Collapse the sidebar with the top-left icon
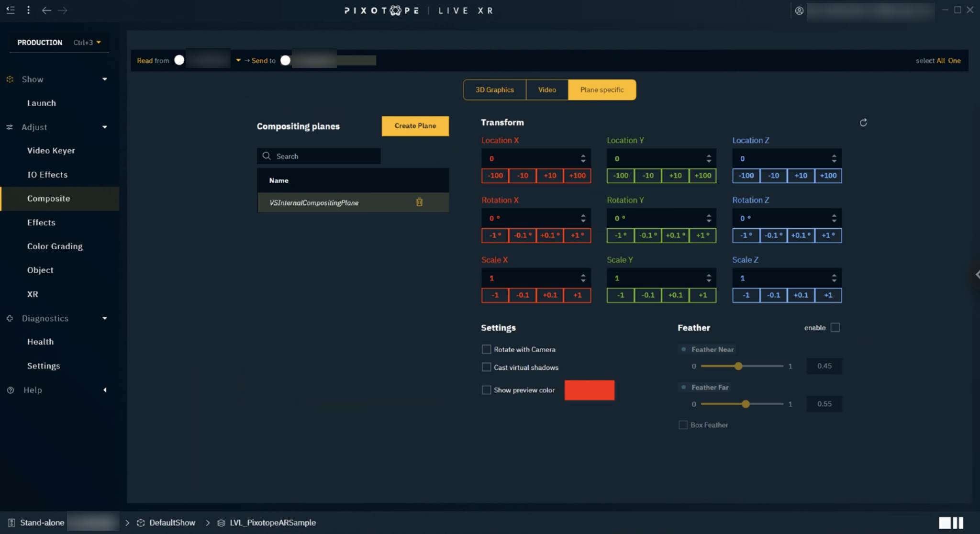 11,10
